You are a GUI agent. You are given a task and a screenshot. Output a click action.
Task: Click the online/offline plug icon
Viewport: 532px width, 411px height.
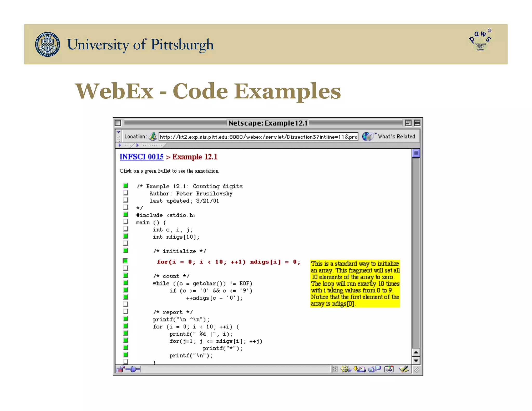point(133,369)
